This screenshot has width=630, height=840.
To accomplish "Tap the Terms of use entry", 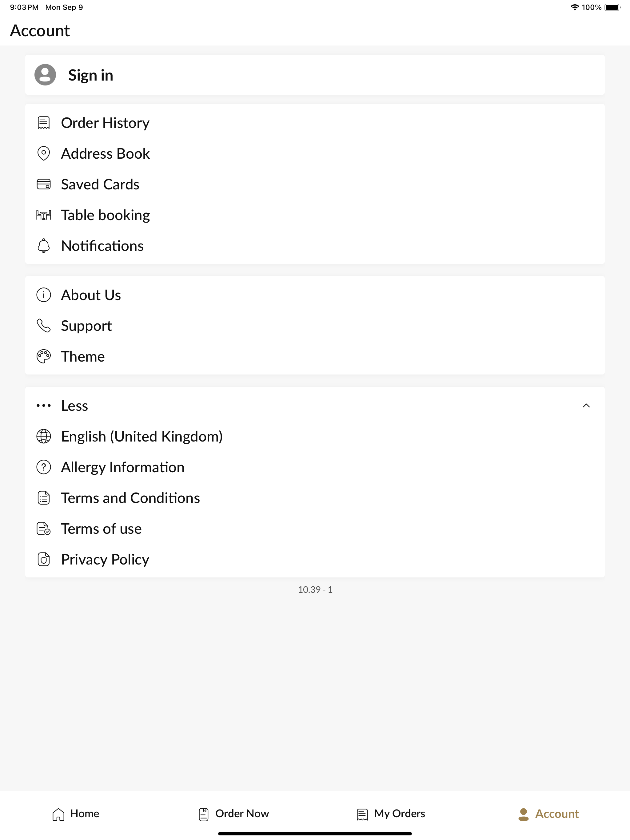I will (x=315, y=529).
